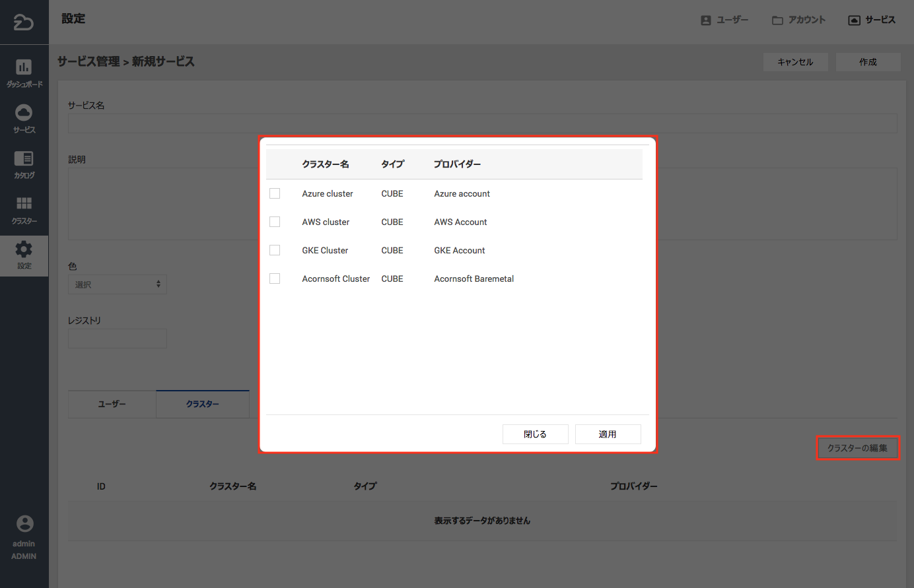Click the 表示するデータがありません message
The height and width of the screenshot is (588, 914).
pyautogui.click(x=482, y=521)
